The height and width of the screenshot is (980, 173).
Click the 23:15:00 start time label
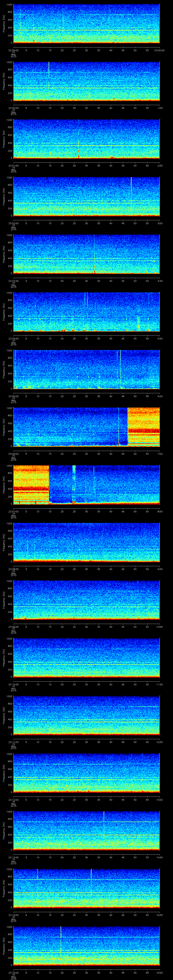[x=13, y=972]
